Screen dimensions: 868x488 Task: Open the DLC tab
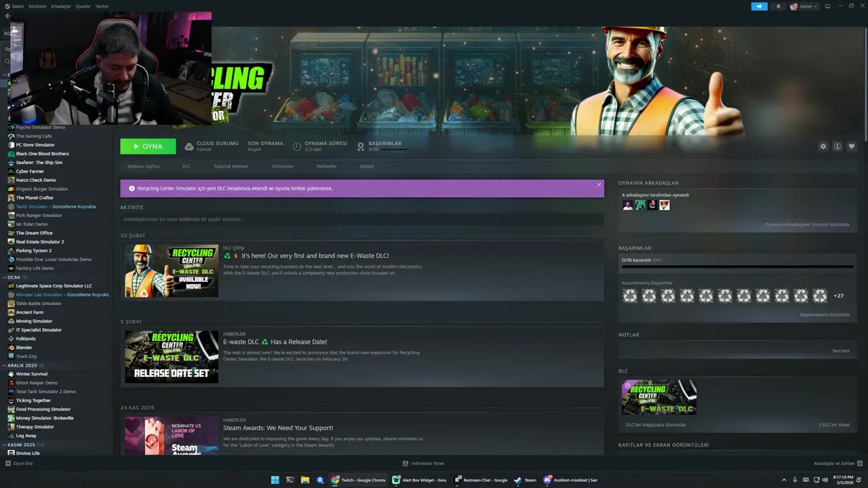(186, 166)
